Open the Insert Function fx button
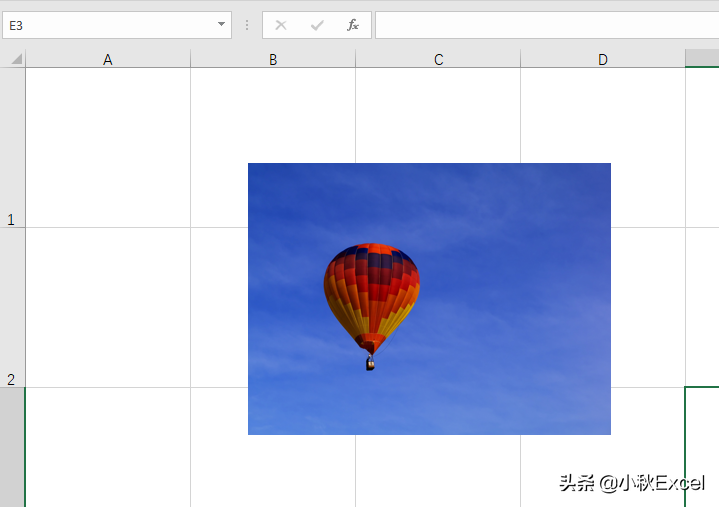719x507 pixels. pos(353,25)
